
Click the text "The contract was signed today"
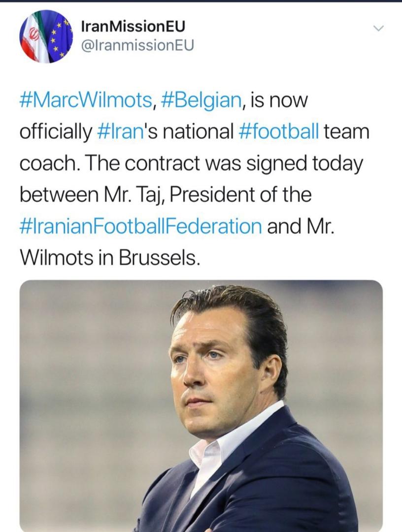(x=225, y=164)
